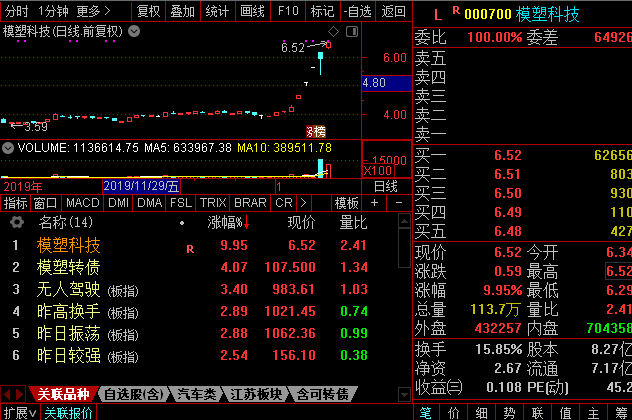Open F10 company info
The image size is (632, 420).
tap(288, 11)
